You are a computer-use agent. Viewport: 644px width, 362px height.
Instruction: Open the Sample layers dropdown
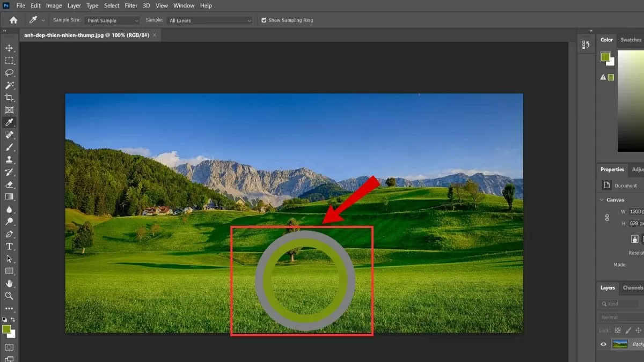[x=210, y=20]
